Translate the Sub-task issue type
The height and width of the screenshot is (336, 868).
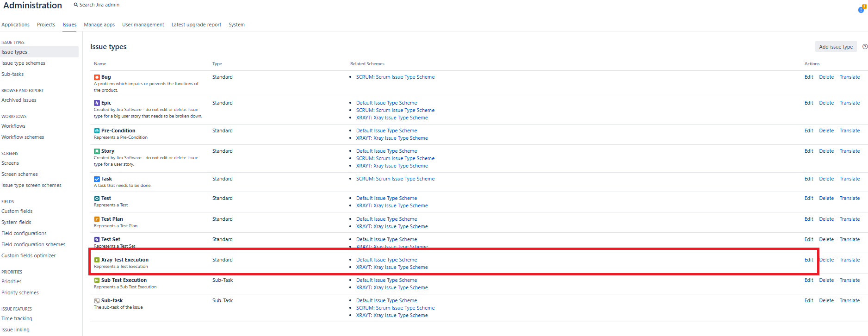[x=849, y=301]
